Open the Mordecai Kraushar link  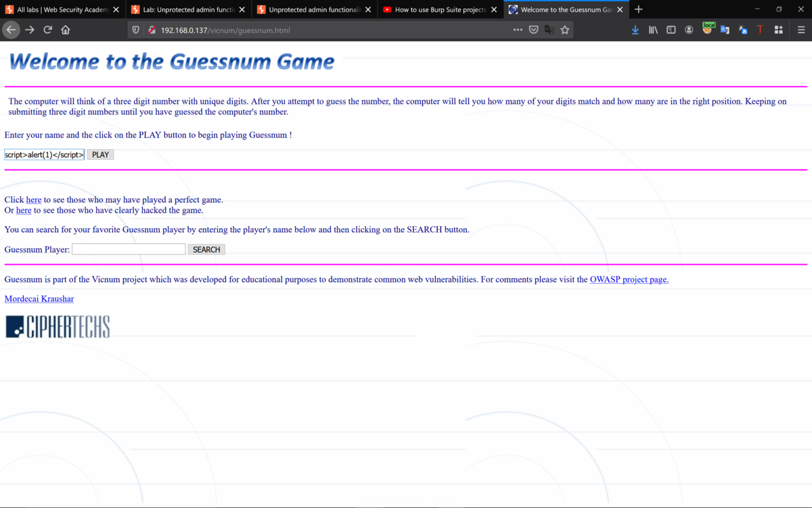pos(39,299)
